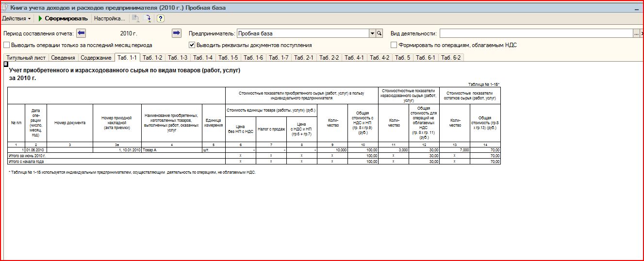Click the next period right arrow
This screenshot has width=644, height=261.
point(176,33)
